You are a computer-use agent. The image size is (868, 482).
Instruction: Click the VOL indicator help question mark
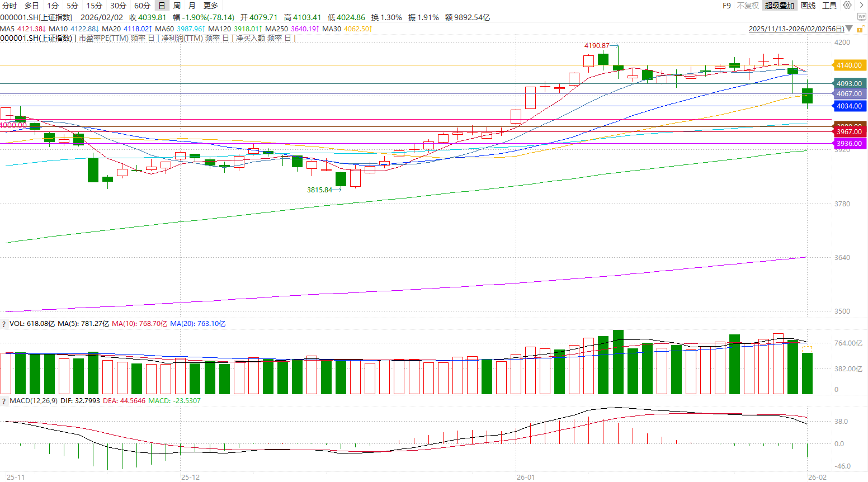[x=4, y=324]
